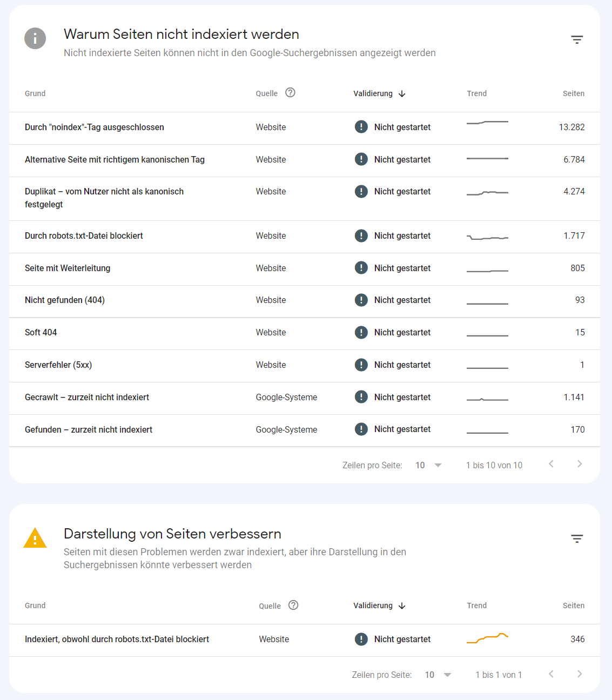Click the error icon on the robots.txt indexed row
Image resolution: width=612 pixels, height=700 pixels.
[361, 639]
